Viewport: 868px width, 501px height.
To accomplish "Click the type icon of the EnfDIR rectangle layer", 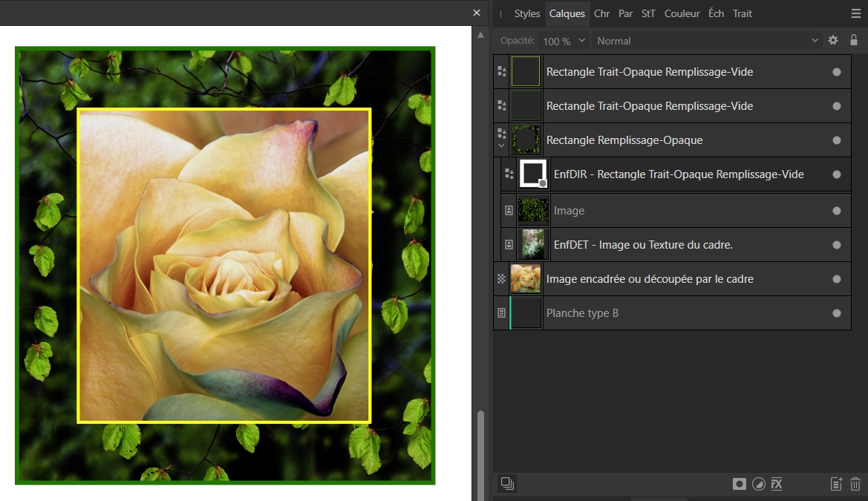I will (509, 174).
